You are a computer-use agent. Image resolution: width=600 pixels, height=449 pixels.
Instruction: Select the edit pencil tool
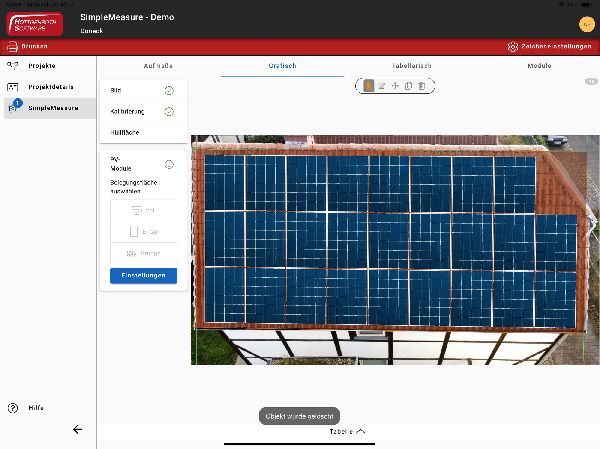382,86
